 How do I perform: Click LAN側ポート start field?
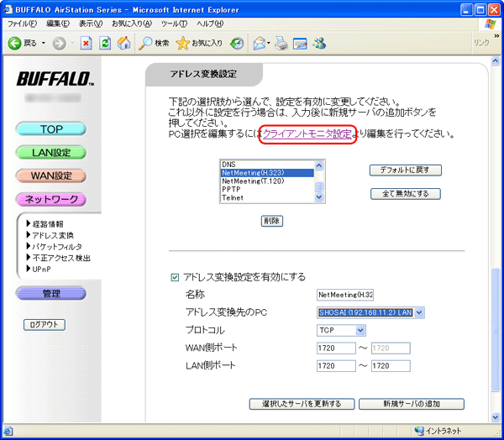(336, 366)
